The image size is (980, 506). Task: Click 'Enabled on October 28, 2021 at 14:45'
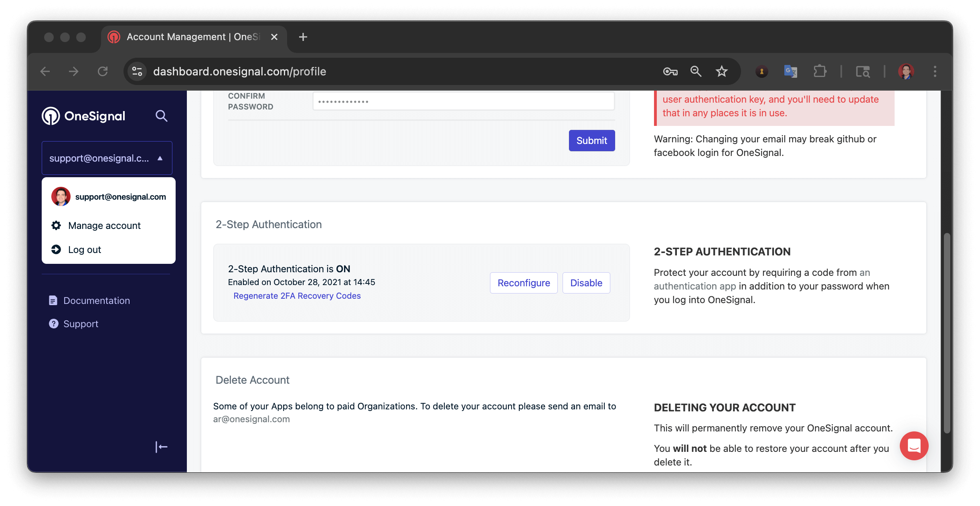point(302,282)
